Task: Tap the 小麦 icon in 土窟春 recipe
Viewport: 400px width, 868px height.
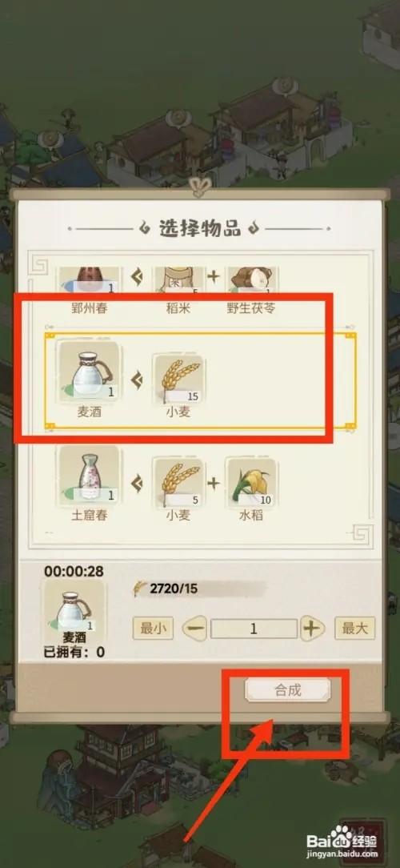Action: [178, 482]
